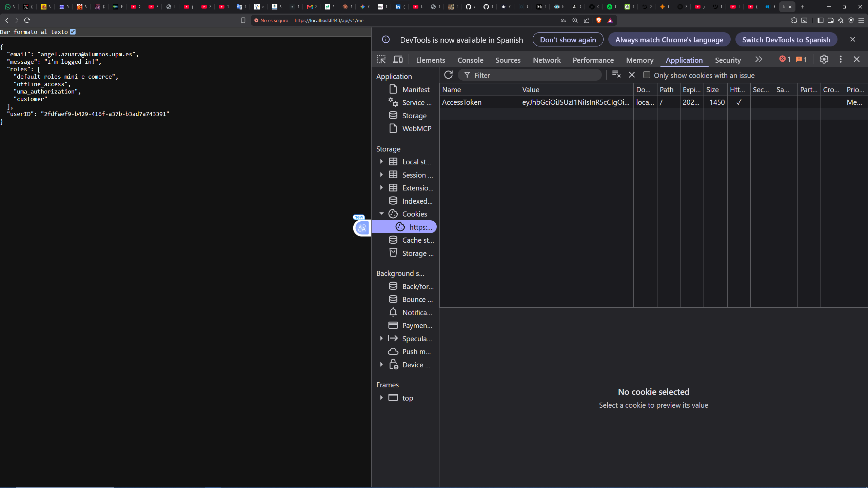Open Notifications background service item

[411, 312]
